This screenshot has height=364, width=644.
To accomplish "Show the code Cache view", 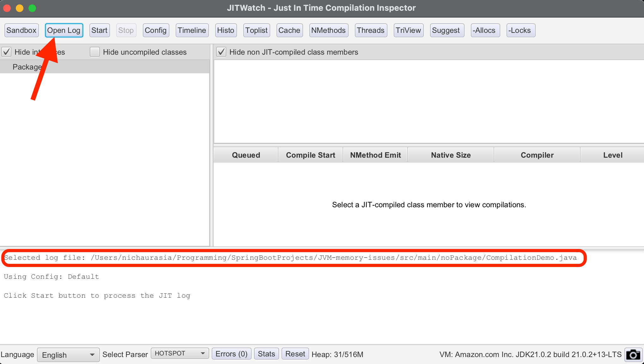I will pos(289,30).
